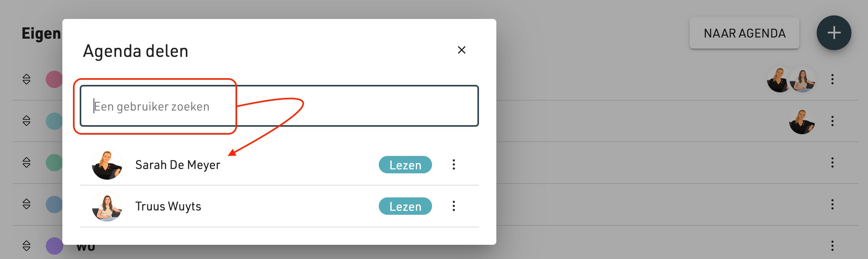868x259 pixels.
Task: Focus the 'Een gebruiker zoeken' search field
Action: point(279,106)
